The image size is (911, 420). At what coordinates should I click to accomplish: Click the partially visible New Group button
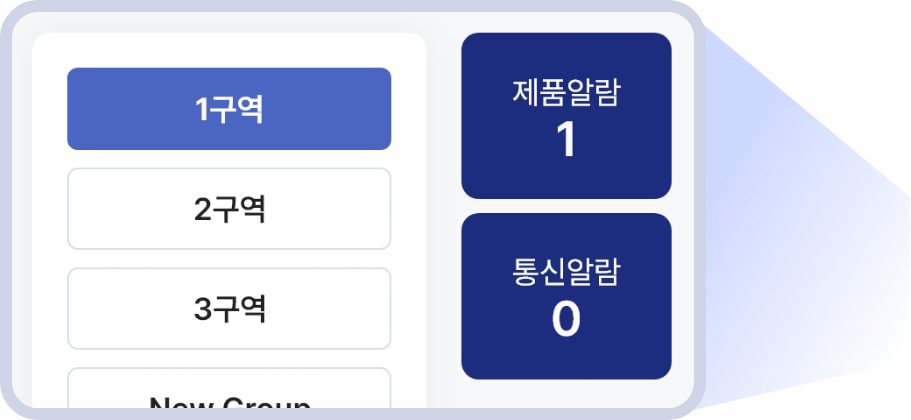229,395
